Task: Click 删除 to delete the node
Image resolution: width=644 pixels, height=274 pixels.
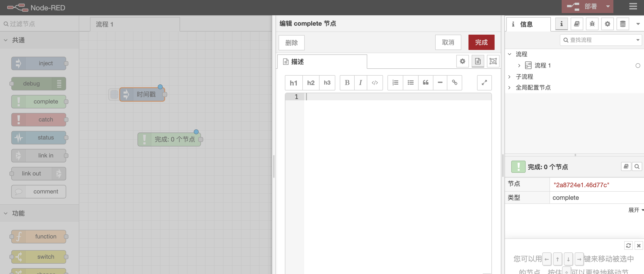Action: 291,43
